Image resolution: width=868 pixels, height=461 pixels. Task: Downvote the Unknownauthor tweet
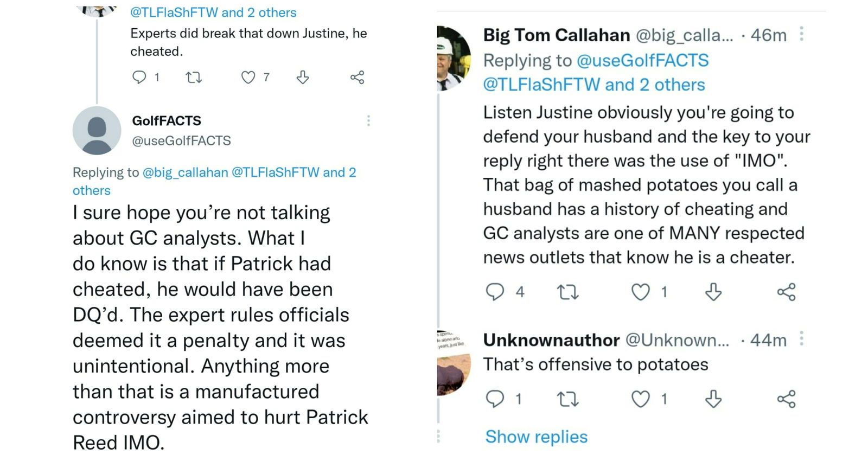(x=713, y=399)
